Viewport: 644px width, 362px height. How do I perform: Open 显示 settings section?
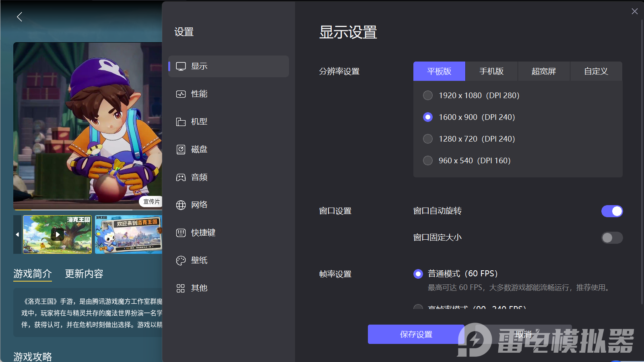(x=229, y=66)
